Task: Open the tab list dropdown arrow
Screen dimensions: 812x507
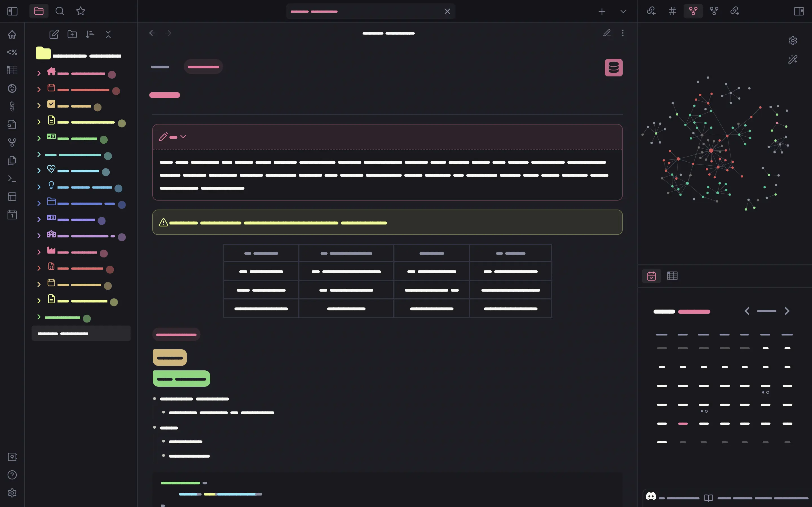Action: click(623, 11)
